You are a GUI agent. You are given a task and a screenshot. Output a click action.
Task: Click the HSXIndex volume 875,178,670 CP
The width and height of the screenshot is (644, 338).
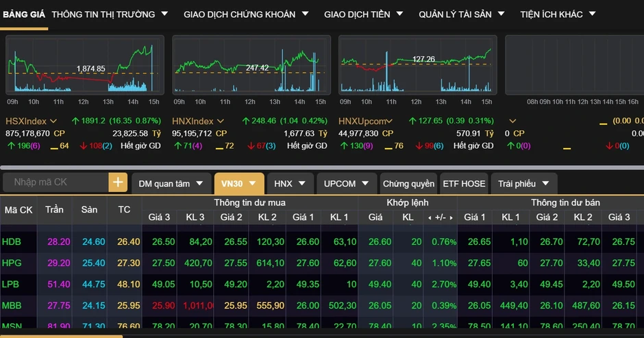tap(35, 134)
